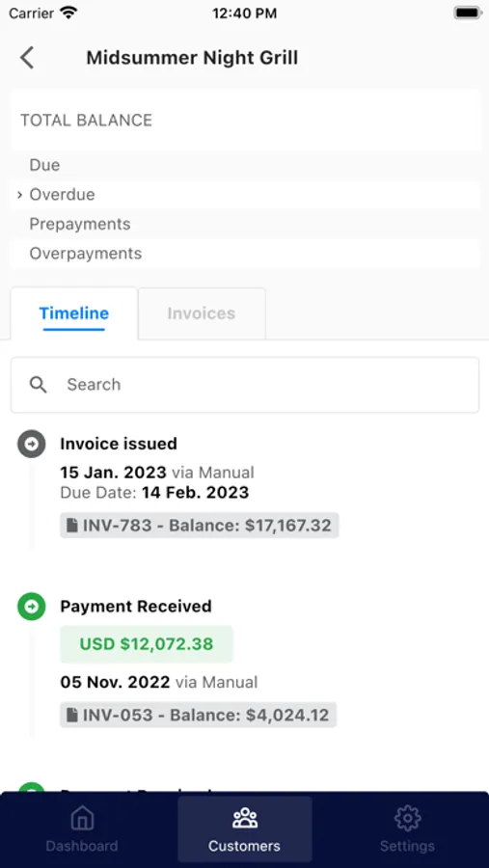Click the Payment Received heading
The width and height of the screenshot is (489, 868).
[136, 607]
